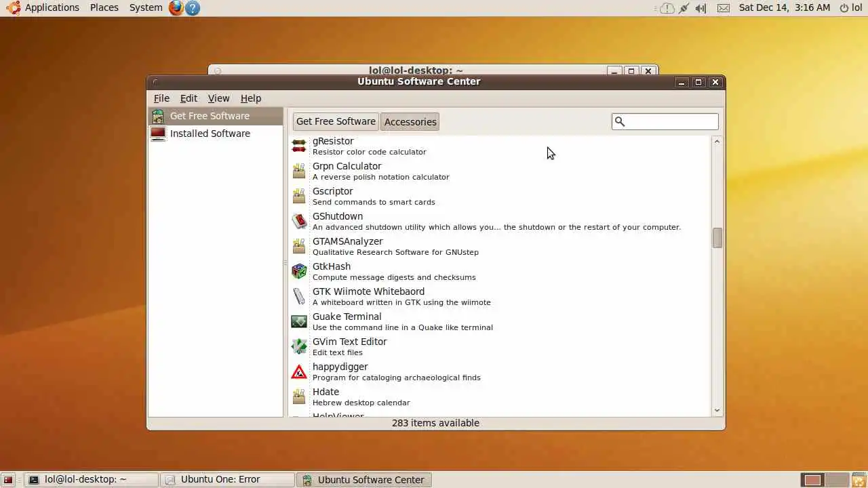Click the GTAMSAnalyzer package icon
This screenshot has width=868, height=488.
299,246
